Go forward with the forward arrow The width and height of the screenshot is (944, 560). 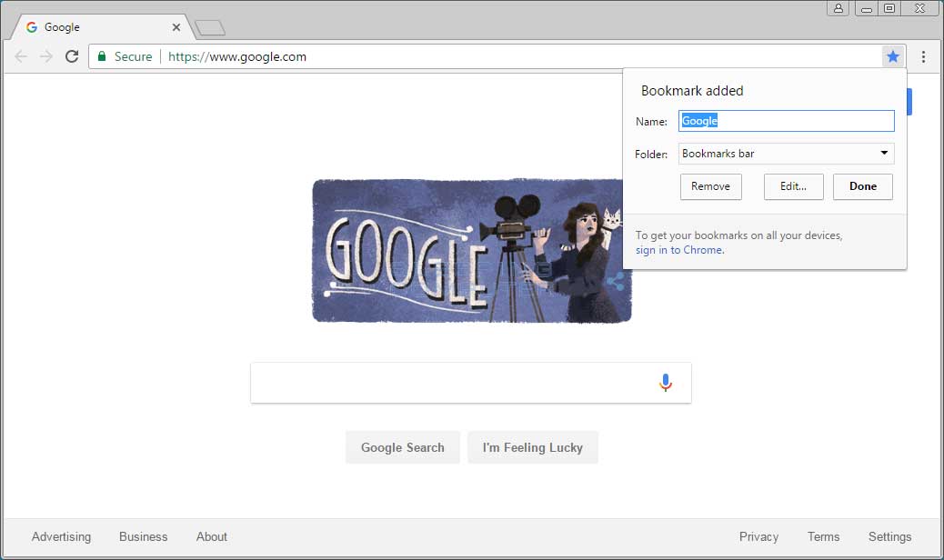click(x=45, y=56)
